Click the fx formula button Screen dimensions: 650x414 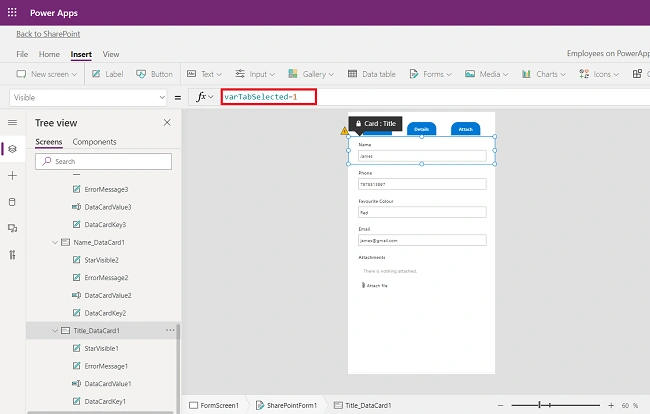coord(204,97)
